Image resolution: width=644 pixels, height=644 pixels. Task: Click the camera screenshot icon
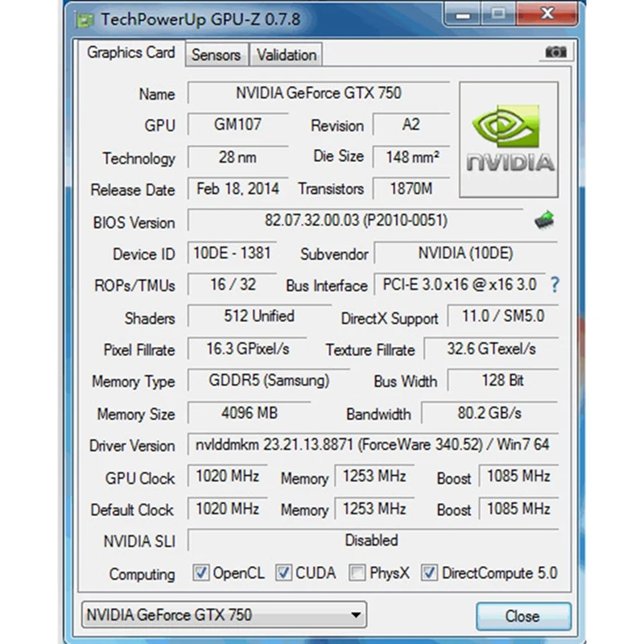pos(555,52)
